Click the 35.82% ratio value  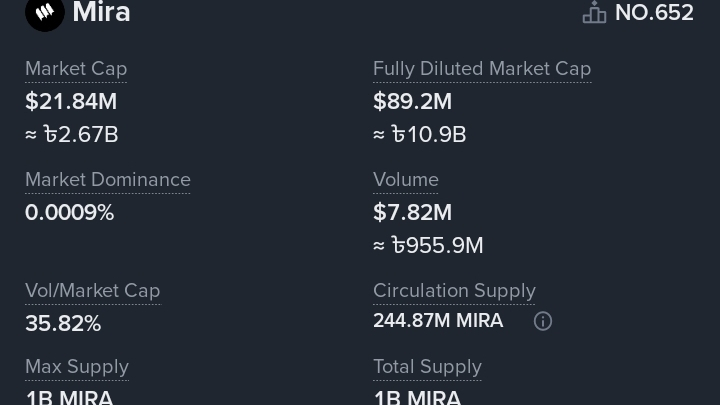coord(63,323)
